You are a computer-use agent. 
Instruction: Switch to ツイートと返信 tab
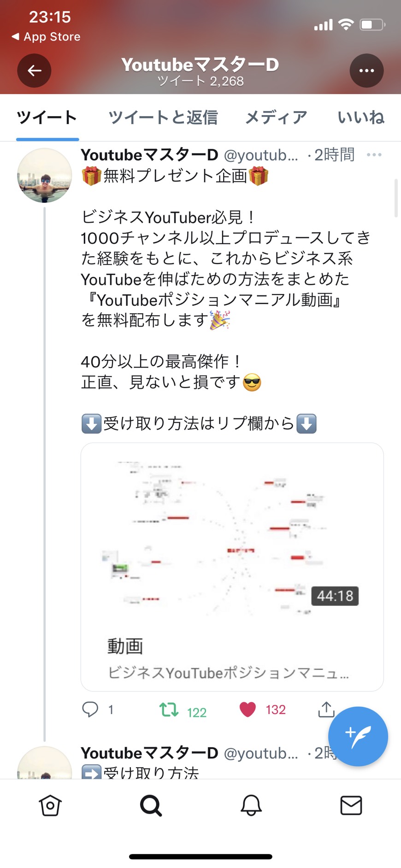pos(163,117)
